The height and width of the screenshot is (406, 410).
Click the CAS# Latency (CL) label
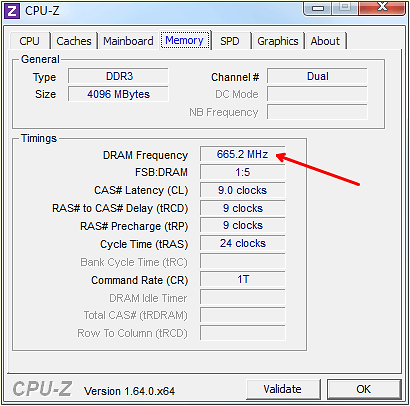tap(141, 190)
